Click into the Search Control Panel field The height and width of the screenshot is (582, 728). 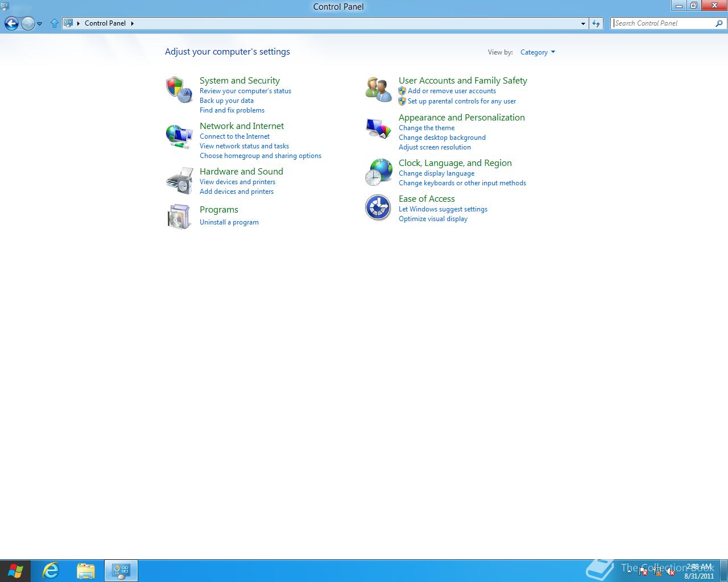(663, 23)
